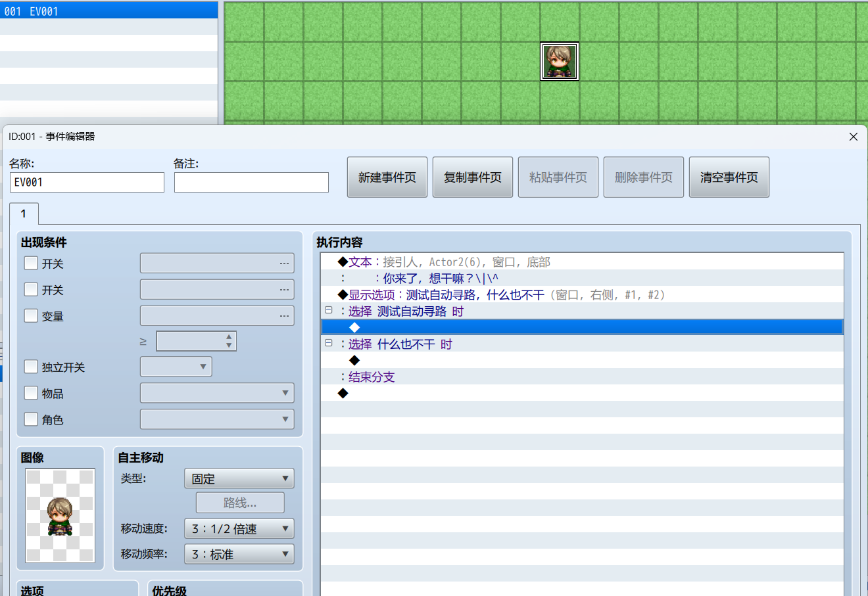Collapse the 选择 测试自动寻路 时 branch

(x=329, y=310)
